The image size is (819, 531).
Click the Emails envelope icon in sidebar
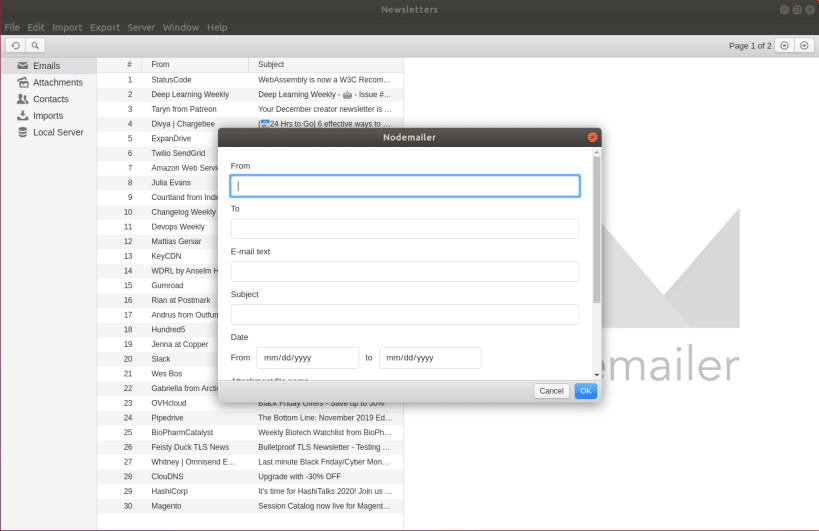tap(22, 66)
